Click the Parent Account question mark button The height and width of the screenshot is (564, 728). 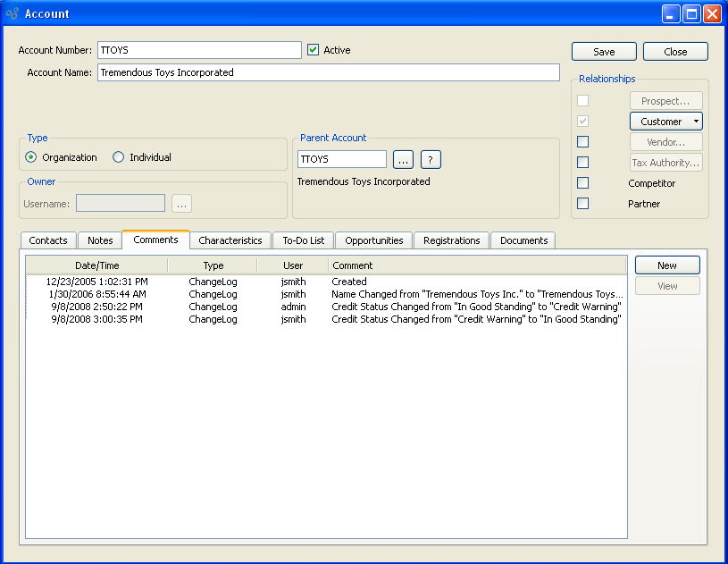point(431,160)
